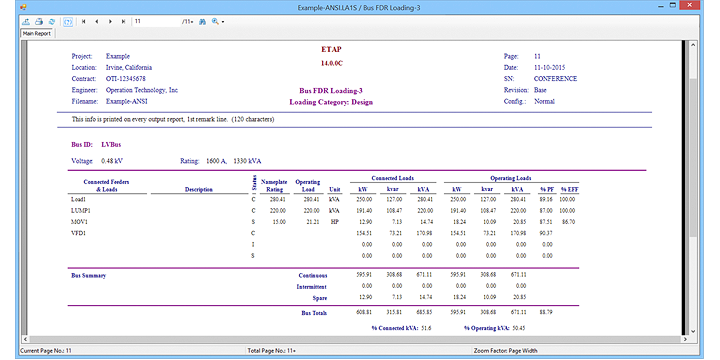Click vertical scrollbar up arrow
The width and height of the screenshot is (720, 360).
pos(693,44)
